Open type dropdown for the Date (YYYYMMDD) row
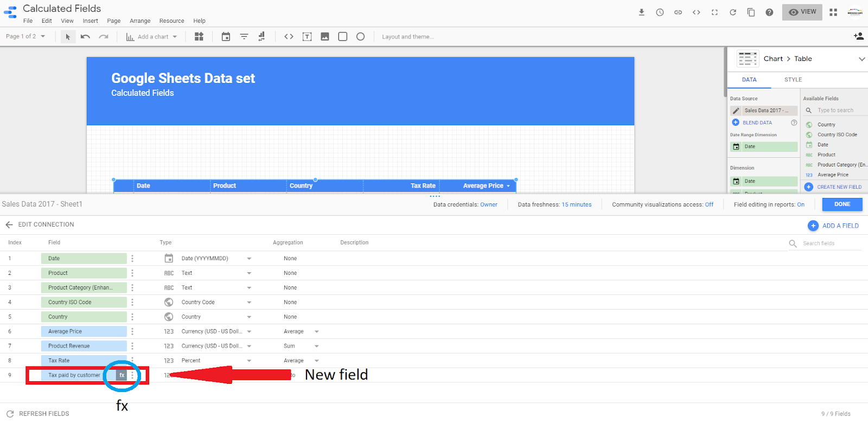The height and width of the screenshot is (424, 868). coord(249,259)
